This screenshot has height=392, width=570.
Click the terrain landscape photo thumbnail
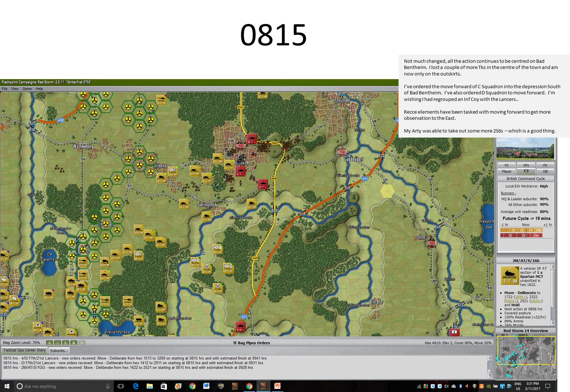pyautogui.click(x=525, y=149)
